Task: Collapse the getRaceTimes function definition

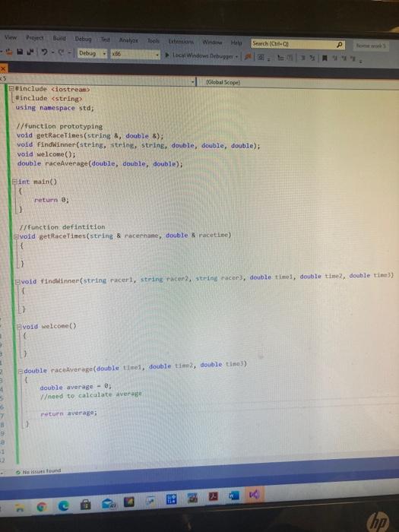Action: 16,236
